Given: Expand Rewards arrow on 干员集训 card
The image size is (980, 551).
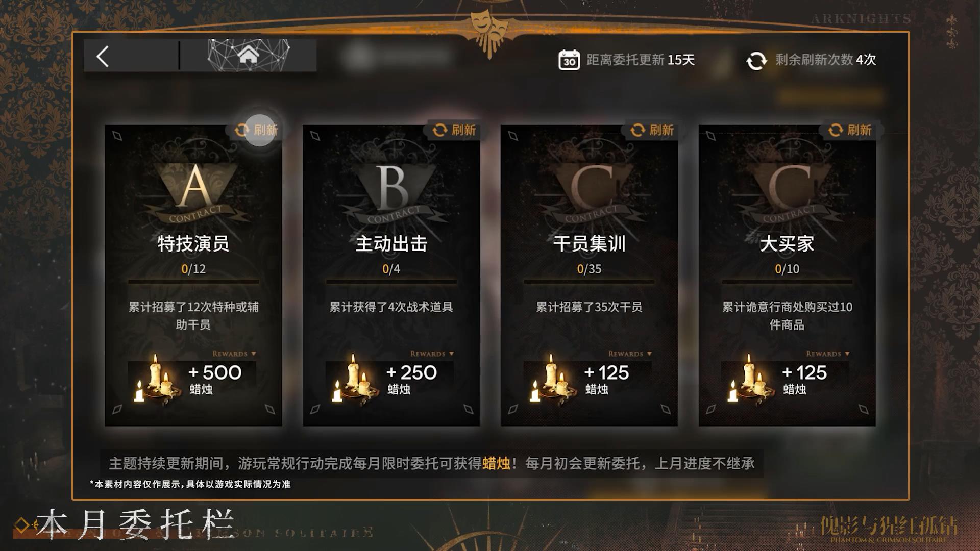Looking at the screenshot, I should coord(650,354).
